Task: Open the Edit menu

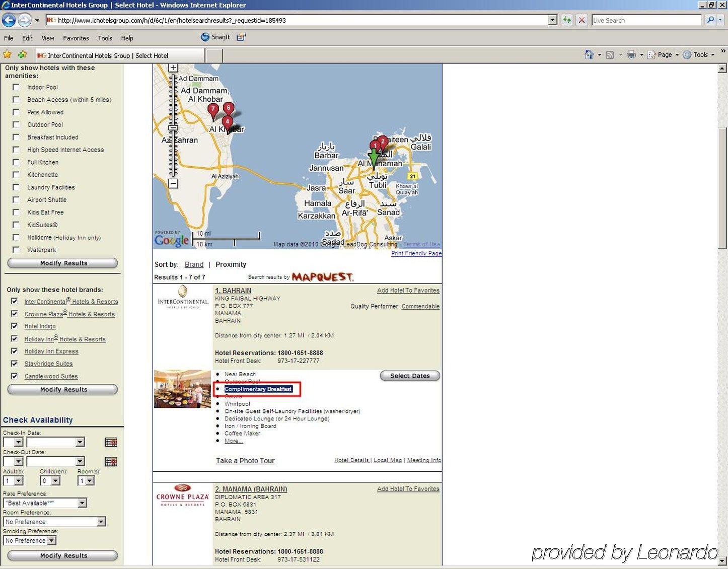Action: (x=27, y=38)
